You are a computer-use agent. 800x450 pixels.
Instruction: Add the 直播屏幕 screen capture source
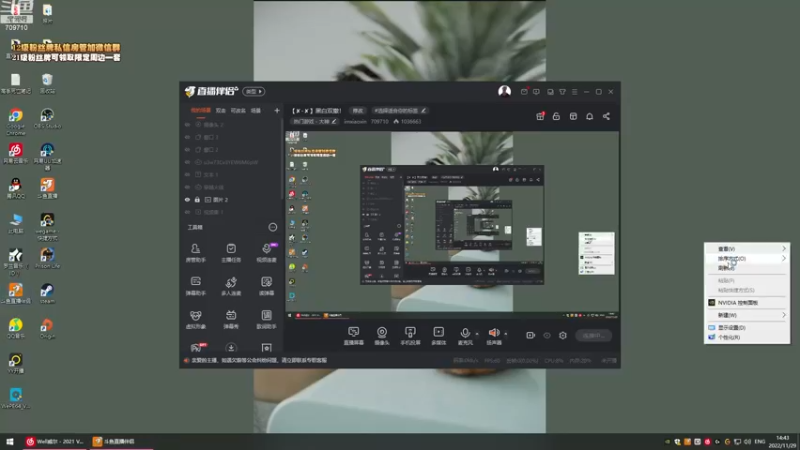click(x=354, y=336)
